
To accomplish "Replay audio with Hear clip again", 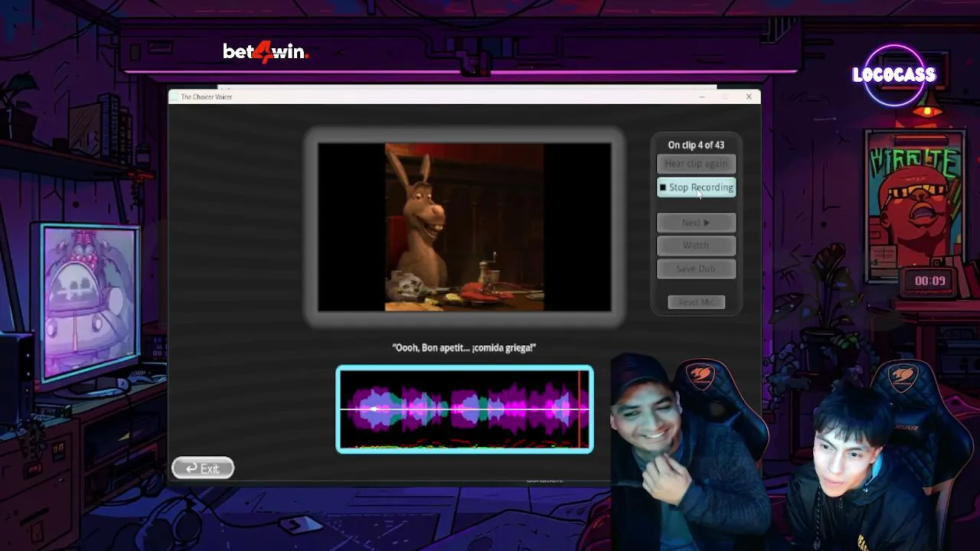I will (x=696, y=164).
